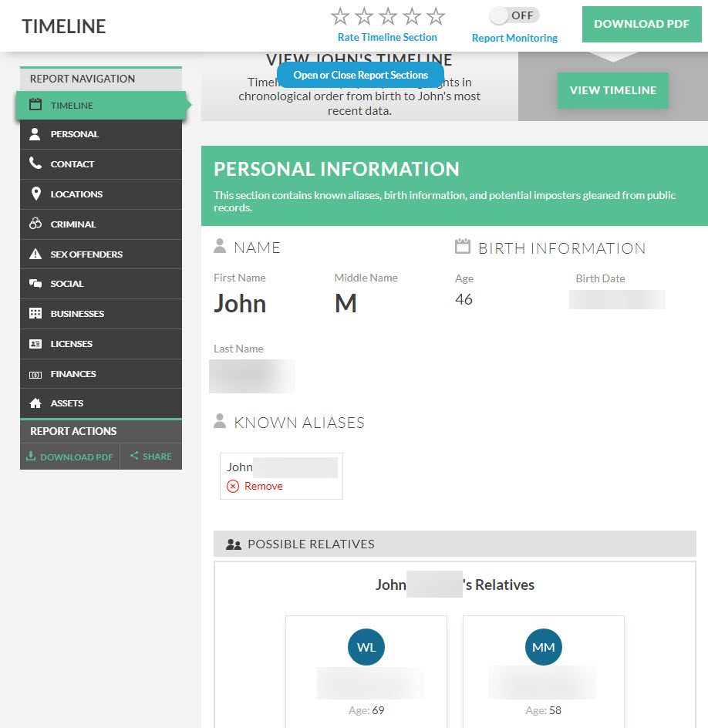This screenshot has height=728, width=708.
Task: Click the Age: 58 text
Action: pos(543,710)
